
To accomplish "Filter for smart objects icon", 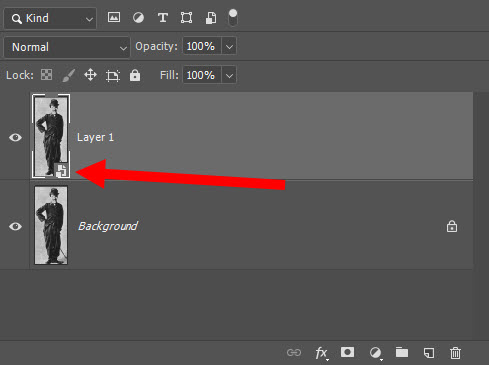I will (211, 18).
